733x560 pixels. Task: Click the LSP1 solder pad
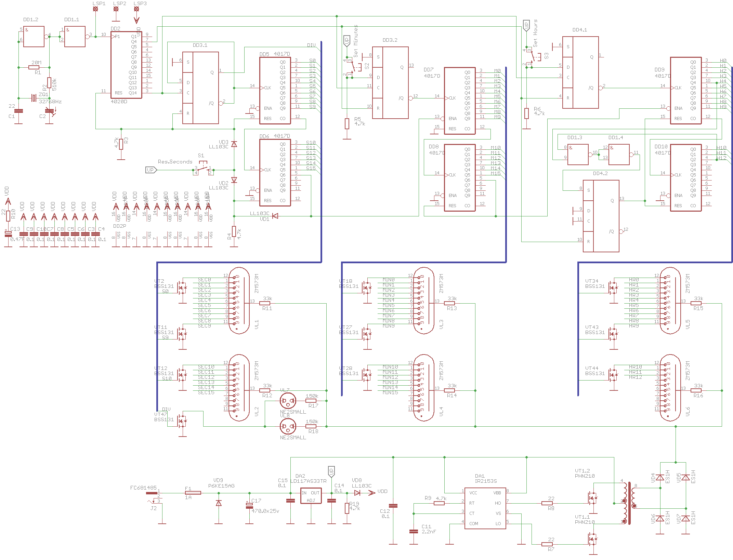click(95, 9)
